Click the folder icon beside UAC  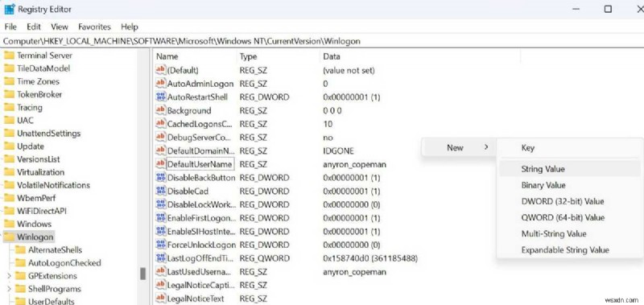(x=9, y=120)
